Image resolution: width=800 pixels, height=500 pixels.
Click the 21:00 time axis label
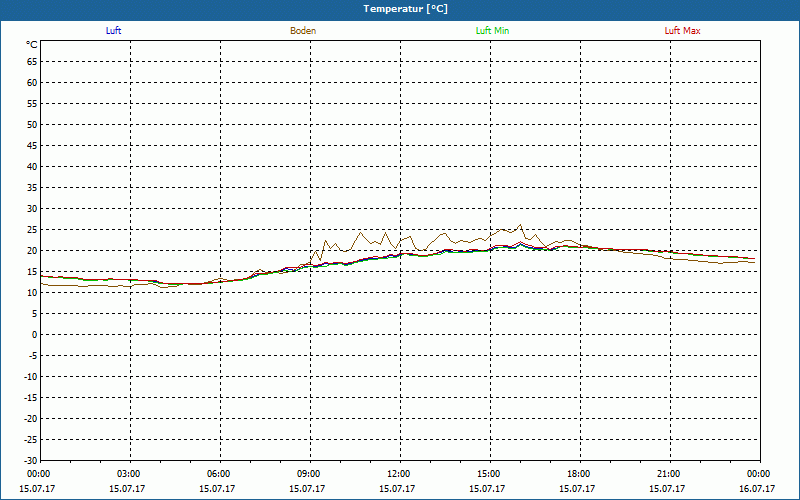pyautogui.click(x=668, y=474)
